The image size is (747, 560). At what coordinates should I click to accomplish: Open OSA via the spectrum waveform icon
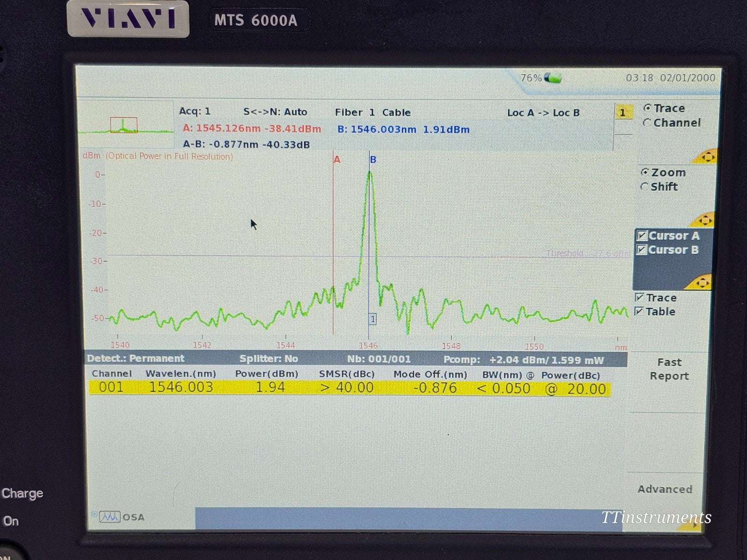[111, 516]
